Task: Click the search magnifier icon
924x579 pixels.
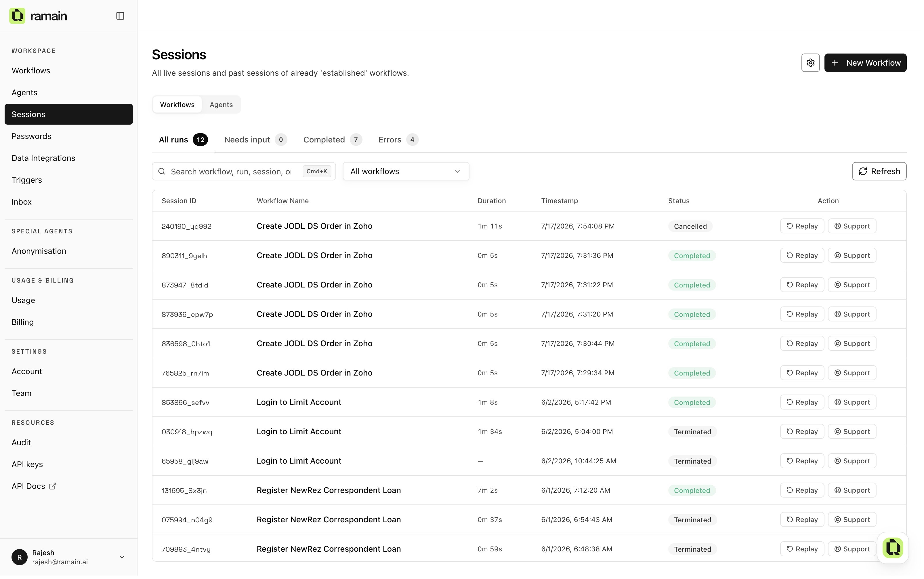Action: click(162, 171)
